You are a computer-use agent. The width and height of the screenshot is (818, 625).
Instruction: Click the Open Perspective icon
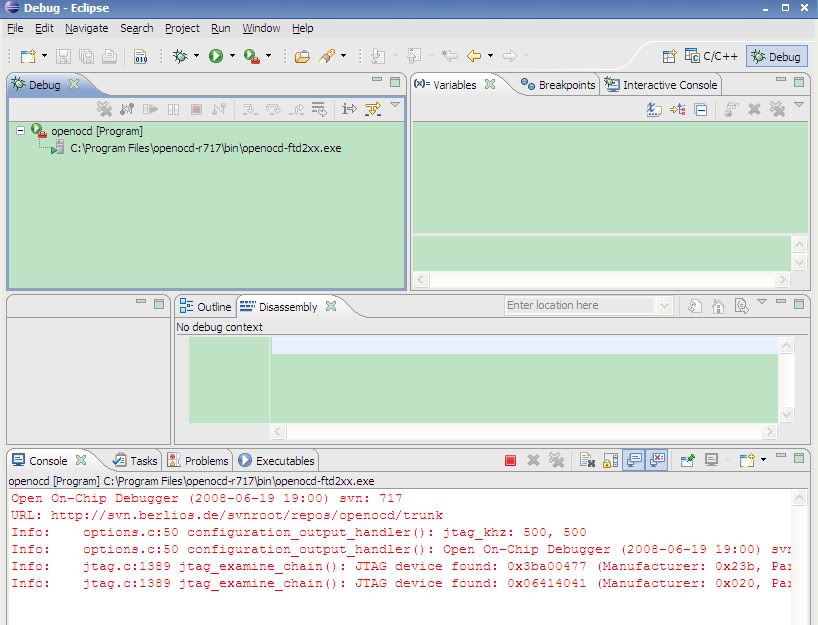[669, 56]
